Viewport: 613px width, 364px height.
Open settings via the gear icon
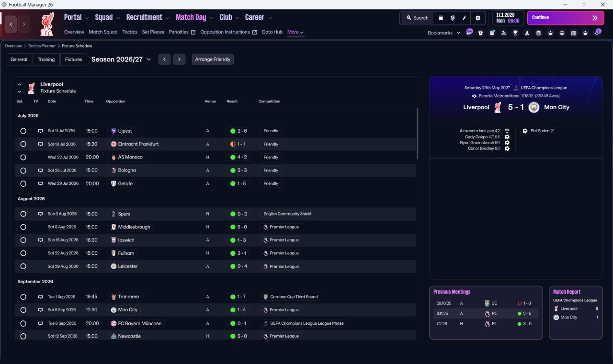(x=477, y=18)
